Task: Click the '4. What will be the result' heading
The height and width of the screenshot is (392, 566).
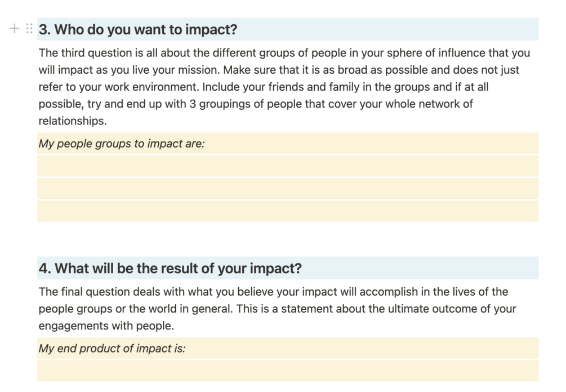Action: click(170, 268)
